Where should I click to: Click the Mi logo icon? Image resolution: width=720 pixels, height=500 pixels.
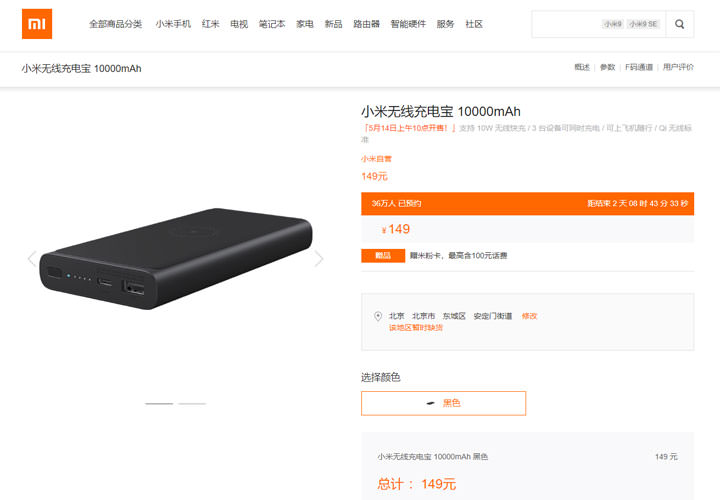[x=37, y=24]
